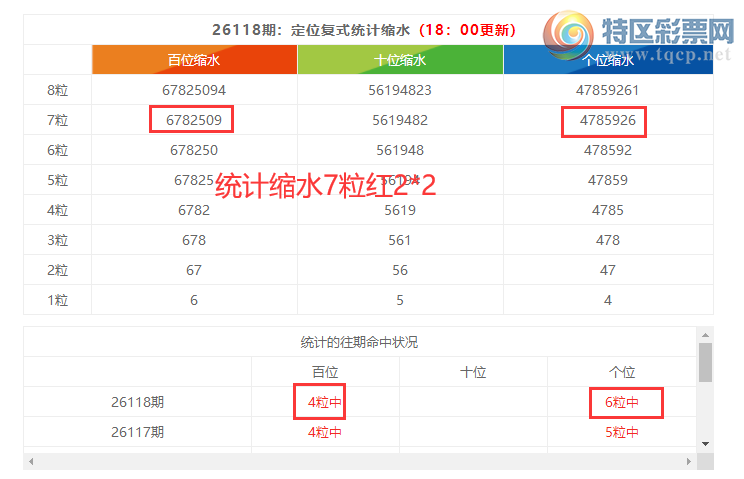Image resolution: width=744 pixels, height=479 pixels.
Task: Click the value 5619482 in 7粒 row
Action: [400, 120]
